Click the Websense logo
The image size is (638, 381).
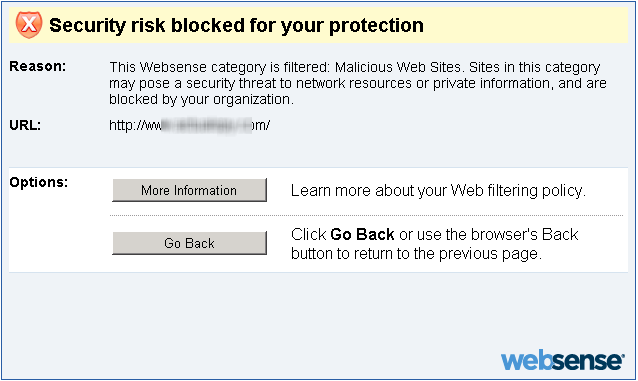pos(563,360)
